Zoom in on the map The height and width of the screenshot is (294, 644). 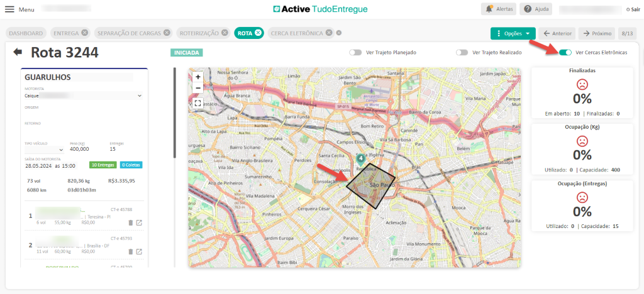pyautogui.click(x=198, y=77)
